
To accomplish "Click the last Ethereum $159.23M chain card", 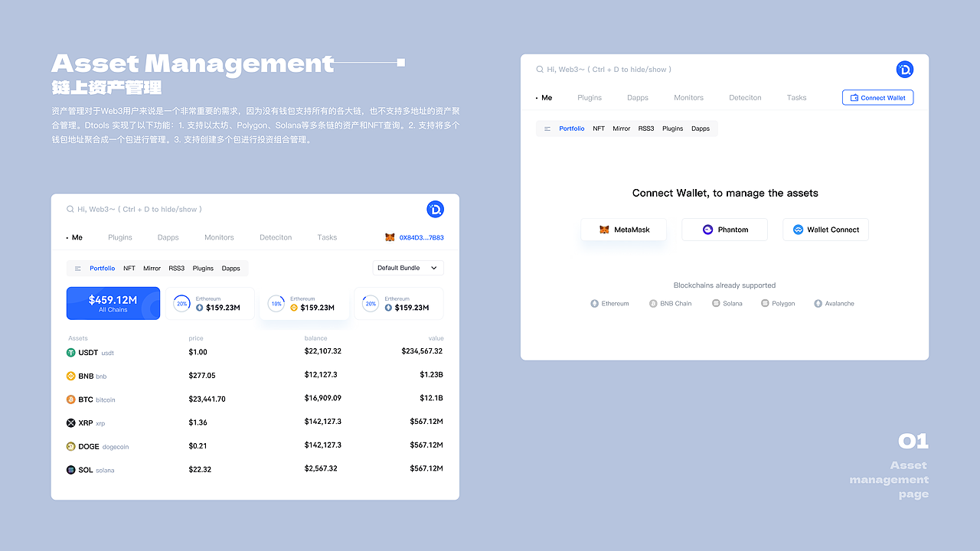I will tap(399, 304).
